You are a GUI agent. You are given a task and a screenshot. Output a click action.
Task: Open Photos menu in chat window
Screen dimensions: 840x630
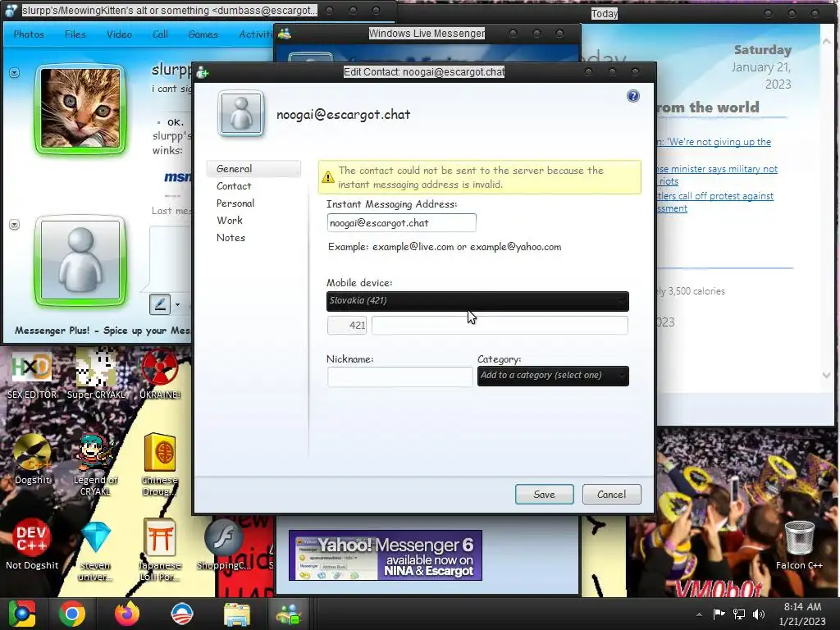tap(29, 34)
